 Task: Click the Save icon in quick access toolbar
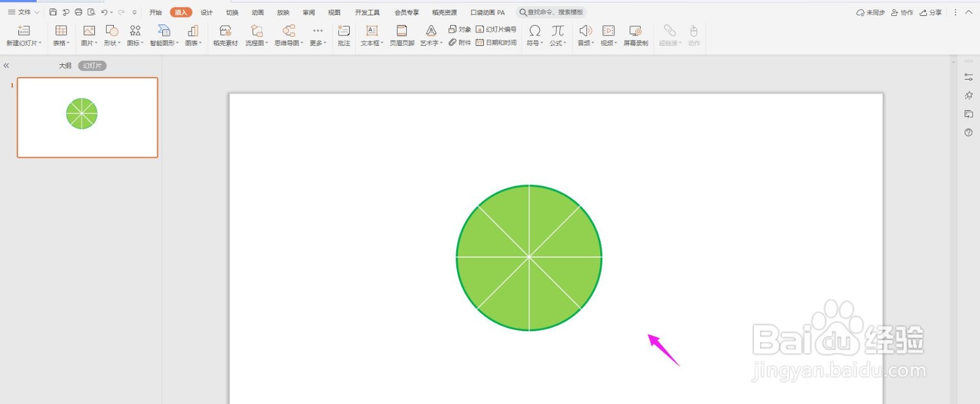click(x=53, y=12)
